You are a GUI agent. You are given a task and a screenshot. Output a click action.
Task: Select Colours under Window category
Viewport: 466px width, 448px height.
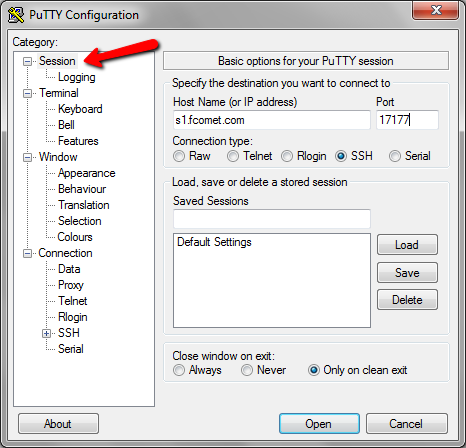click(x=75, y=237)
